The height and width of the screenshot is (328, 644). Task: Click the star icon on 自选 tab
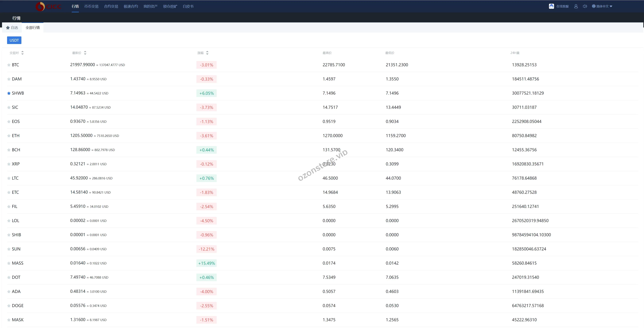tap(8, 28)
